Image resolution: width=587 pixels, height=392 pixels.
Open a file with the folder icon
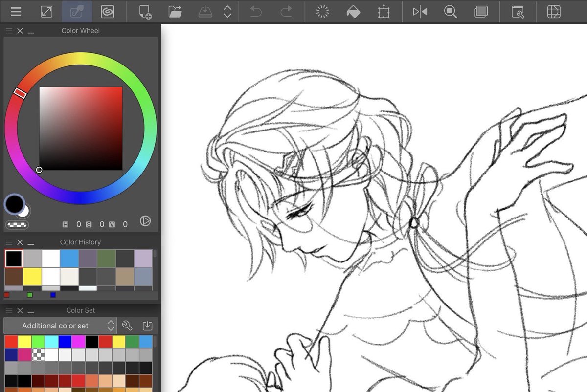point(175,12)
